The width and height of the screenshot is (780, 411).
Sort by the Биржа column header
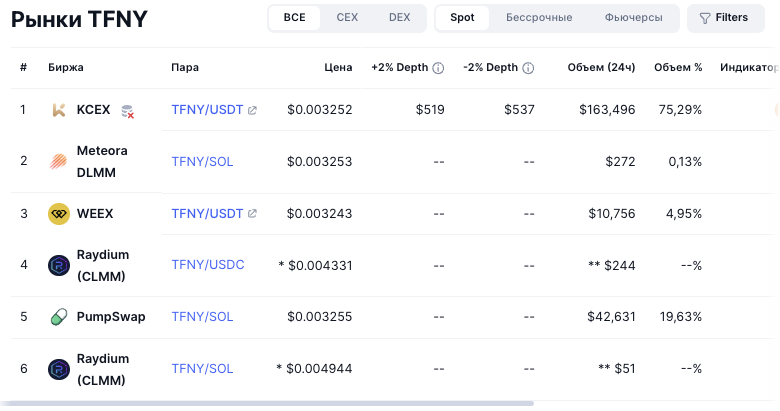pyautogui.click(x=66, y=67)
